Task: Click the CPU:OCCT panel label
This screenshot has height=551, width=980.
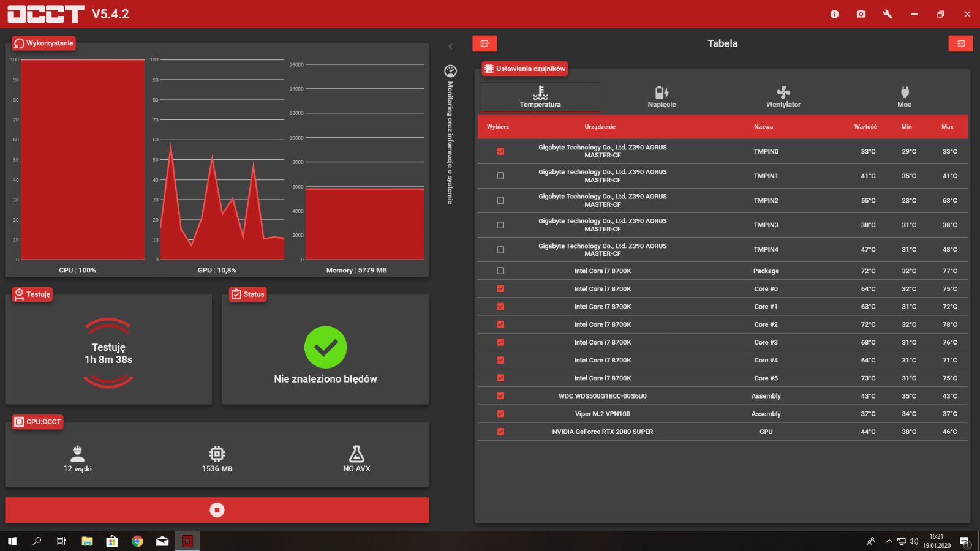Action: click(38, 422)
